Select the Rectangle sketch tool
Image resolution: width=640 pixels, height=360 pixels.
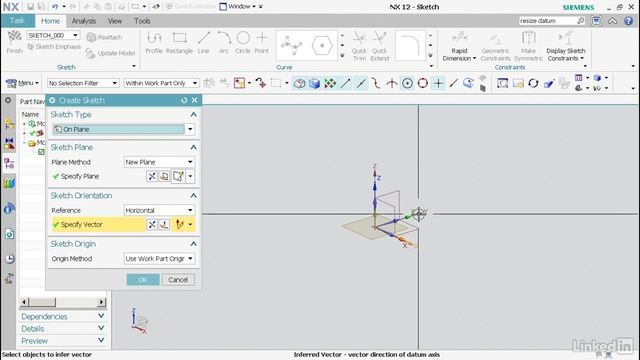[179, 42]
